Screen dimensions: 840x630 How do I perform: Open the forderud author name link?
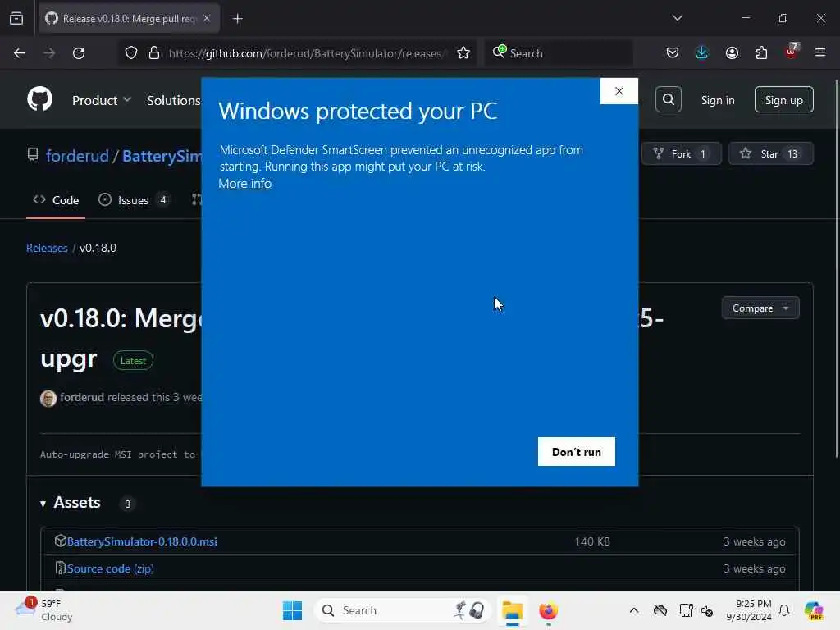pyautogui.click(x=82, y=398)
